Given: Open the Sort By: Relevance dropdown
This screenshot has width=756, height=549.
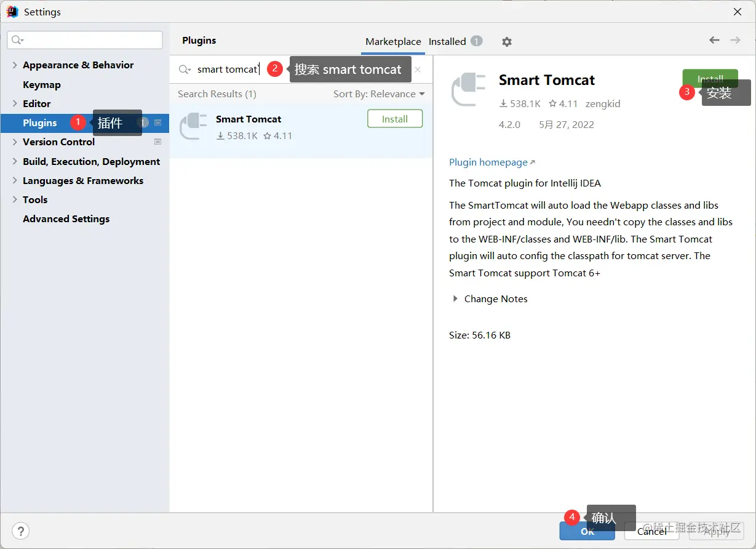Looking at the screenshot, I should [379, 94].
